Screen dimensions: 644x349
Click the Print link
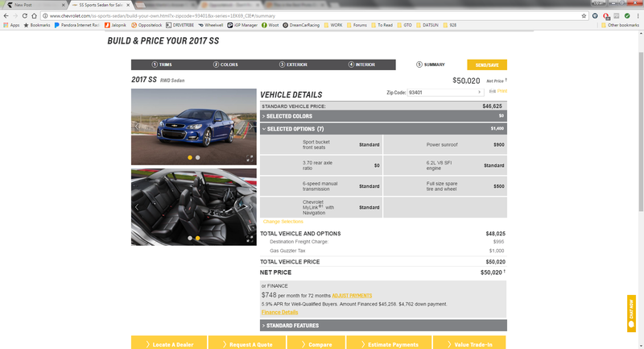click(502, 91)
